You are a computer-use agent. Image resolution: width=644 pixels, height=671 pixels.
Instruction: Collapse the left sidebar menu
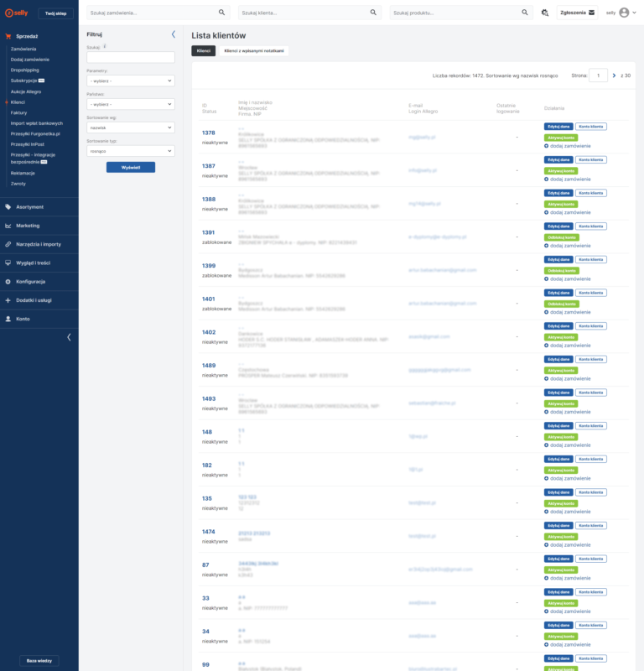click(69, 337)
